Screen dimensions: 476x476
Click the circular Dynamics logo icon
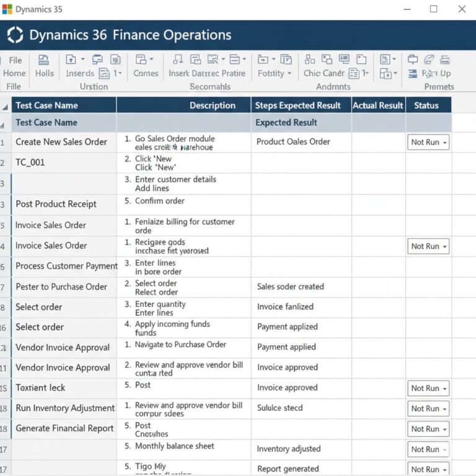[15, 35]
